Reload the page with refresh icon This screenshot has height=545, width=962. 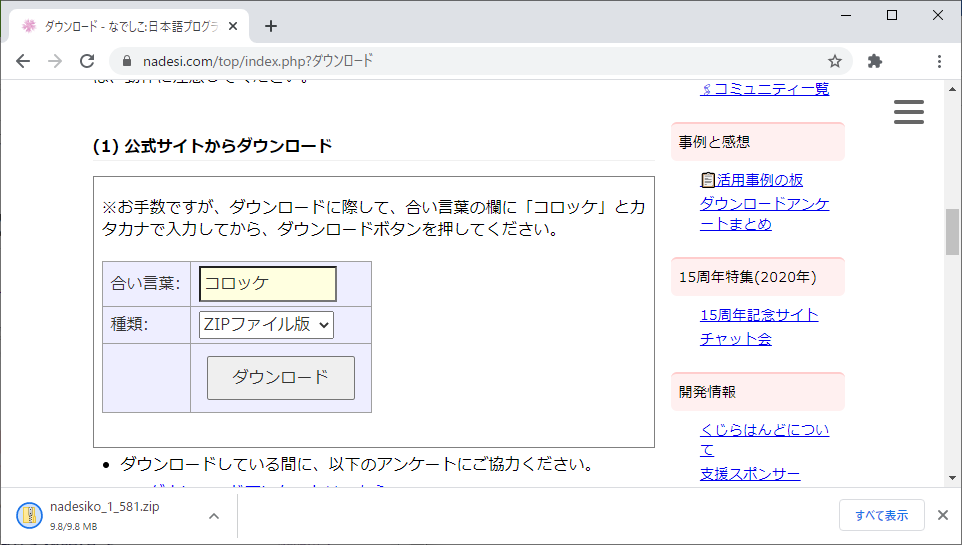pos(87,61)
